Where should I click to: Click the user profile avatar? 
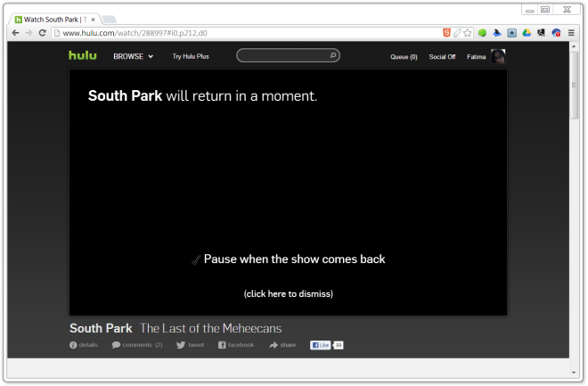click(498, 56)
